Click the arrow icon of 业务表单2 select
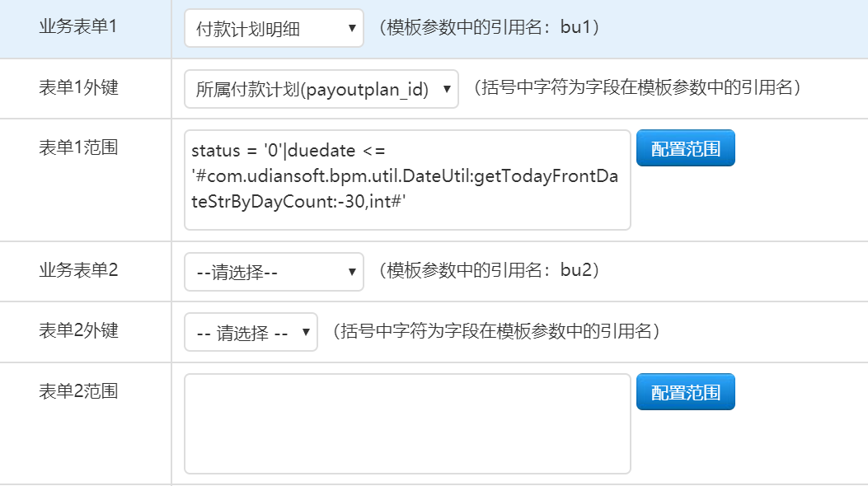Viewport: 868px width, 486px height. pyautogui.click(x=351, y=272)
